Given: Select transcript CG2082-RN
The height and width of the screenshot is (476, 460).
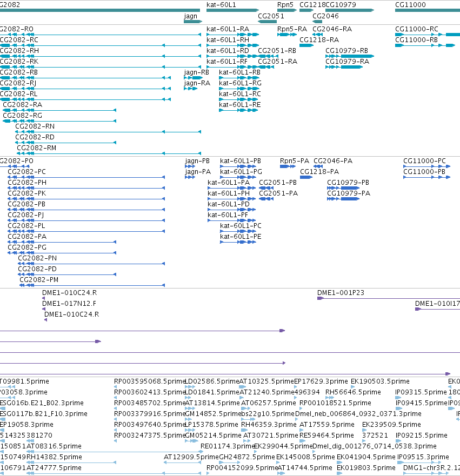Looking at the screenshot, I should (35, 126).
